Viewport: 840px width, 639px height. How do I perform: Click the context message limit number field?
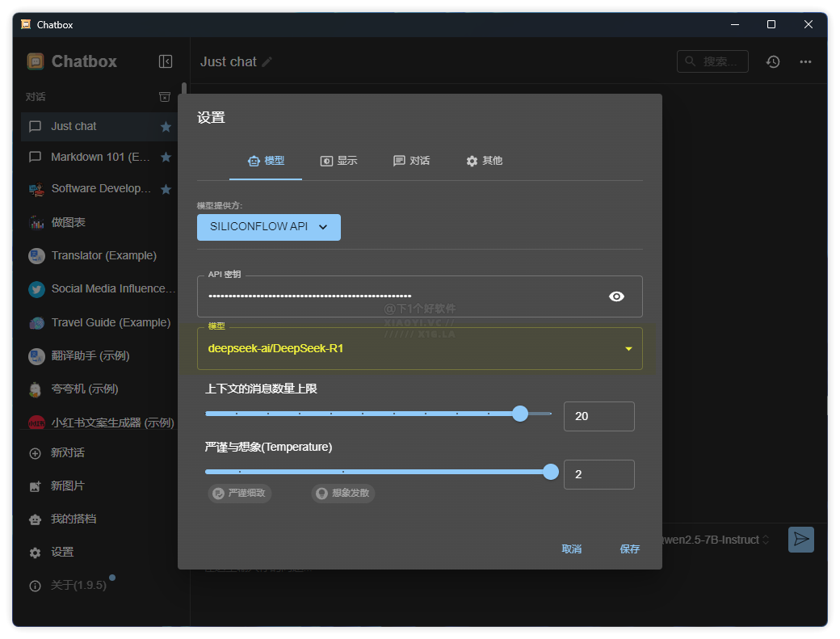[x=598, y=416]
